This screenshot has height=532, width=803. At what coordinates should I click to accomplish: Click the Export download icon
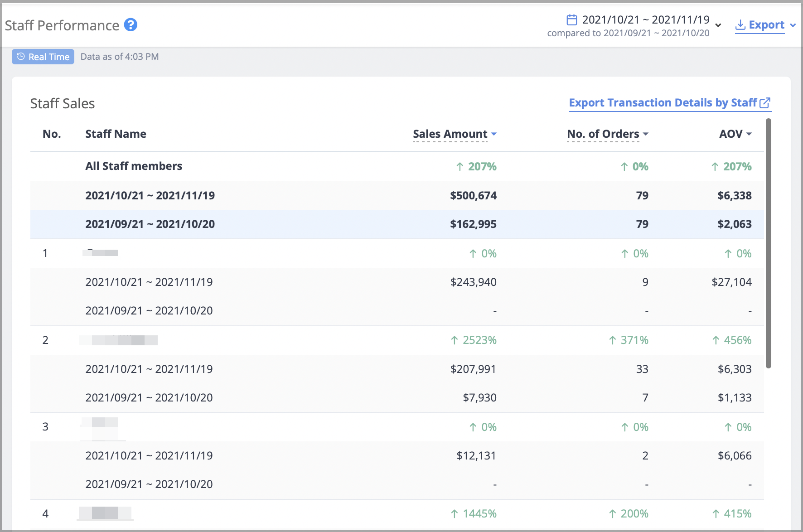pyautogui.click(x=740, y=25)
